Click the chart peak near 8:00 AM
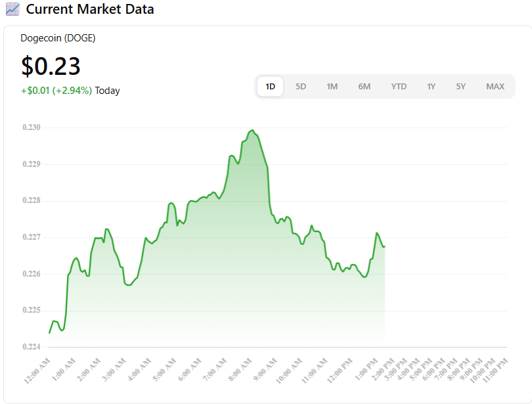 (x=252, y=130)
